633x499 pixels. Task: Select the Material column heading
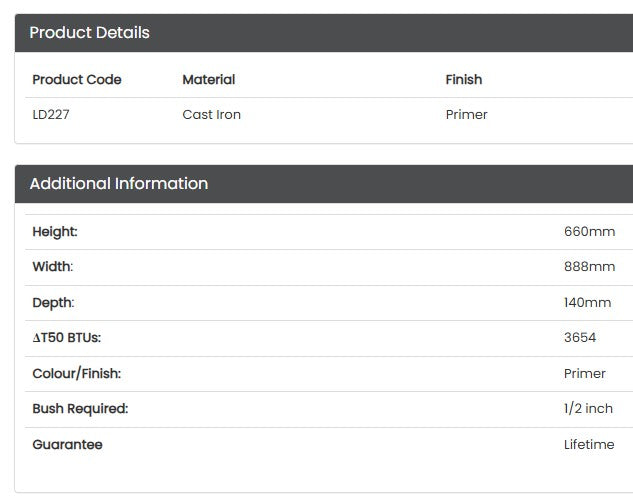click(209, 80)
